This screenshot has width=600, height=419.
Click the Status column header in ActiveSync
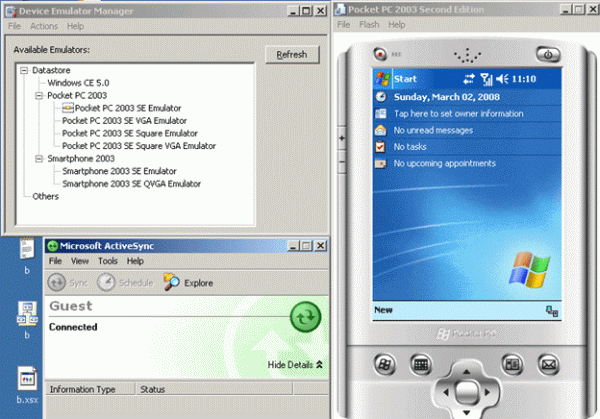214,389
